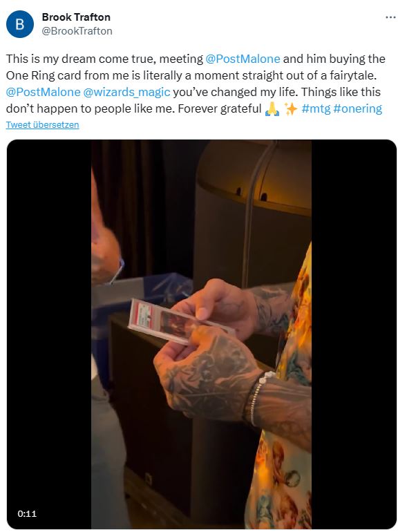Open the first @PostMalone mention

(243, 59)
